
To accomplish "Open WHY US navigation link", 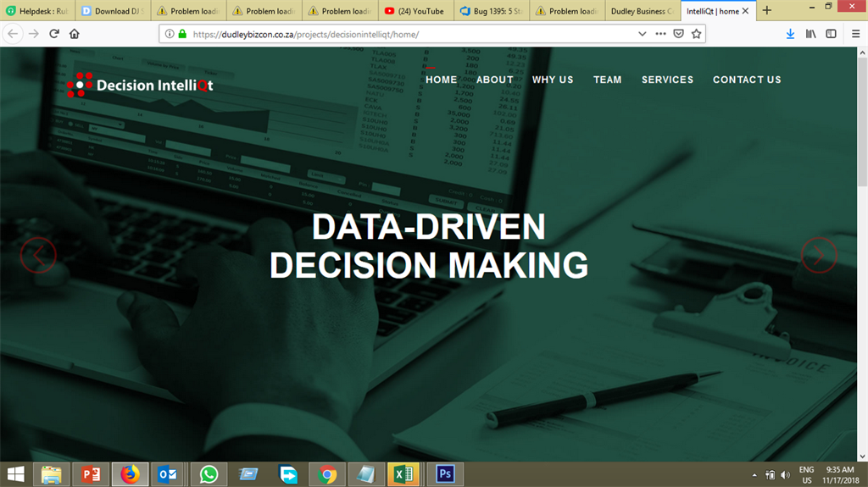I will coord(553,80).
